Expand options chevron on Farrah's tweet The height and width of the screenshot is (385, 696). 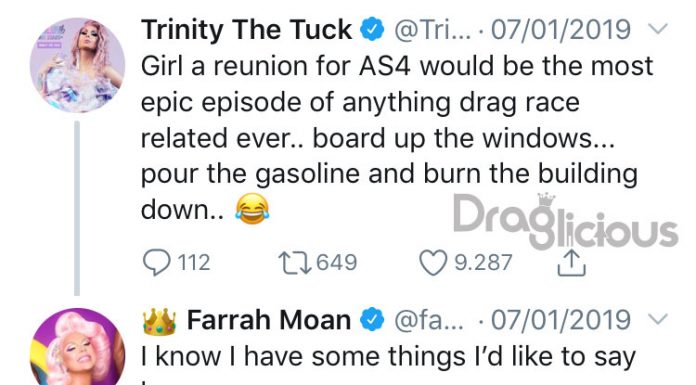tap(658, 319)
